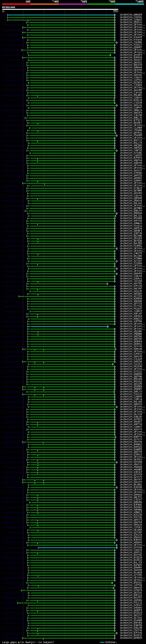The width and height of the screenshot is (146, 644).
Task: Select the last hit UniRef100_Q94829
Action: (x=131, y=638)
